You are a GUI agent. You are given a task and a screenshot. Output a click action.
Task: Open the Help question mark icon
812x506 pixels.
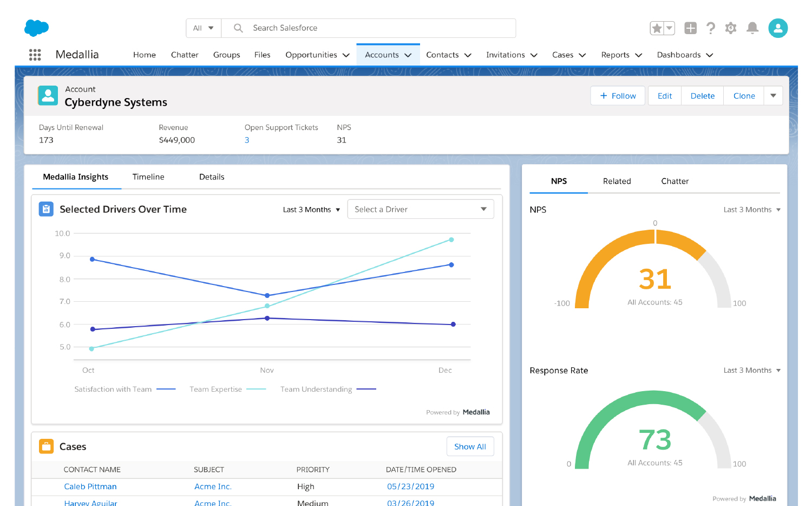point(711,28)
